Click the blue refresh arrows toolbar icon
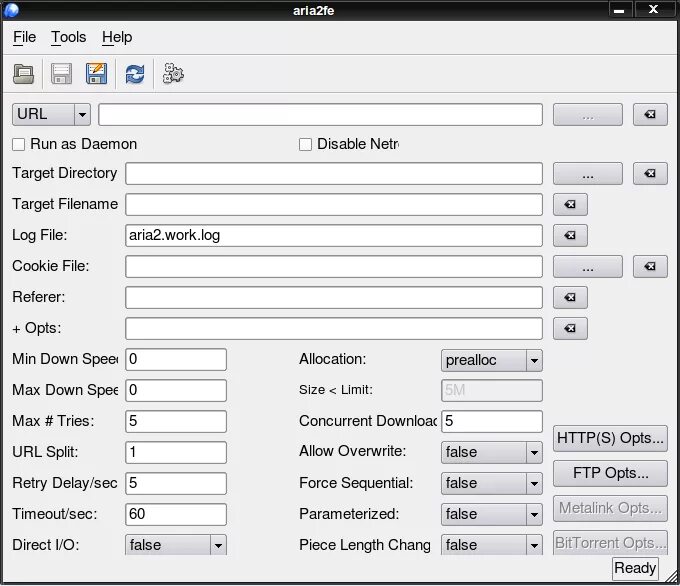 (x=135, y=74)
